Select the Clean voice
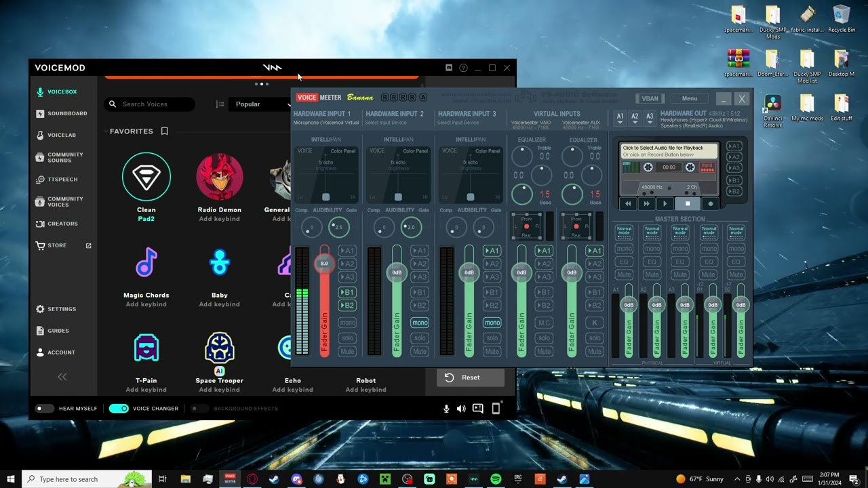 [146, 177]
